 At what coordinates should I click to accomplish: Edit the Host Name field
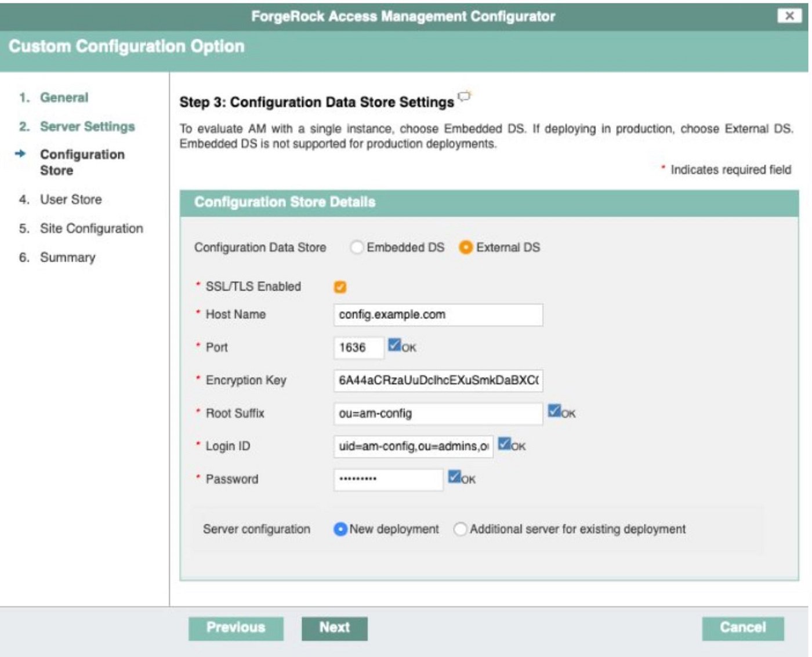(x=438, y=314)
